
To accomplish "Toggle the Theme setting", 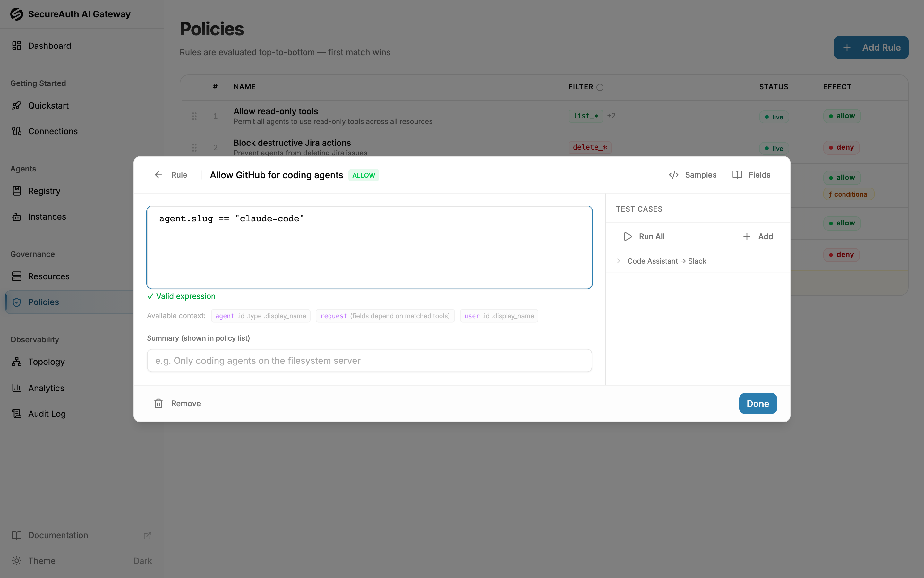I will (82, 561).
